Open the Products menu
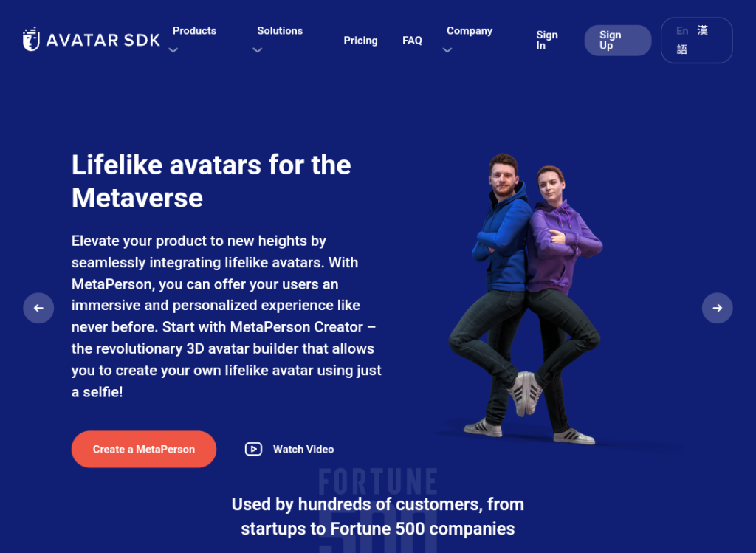The width and height of the screenshot is (756, 553). click(x=194, y=31)
